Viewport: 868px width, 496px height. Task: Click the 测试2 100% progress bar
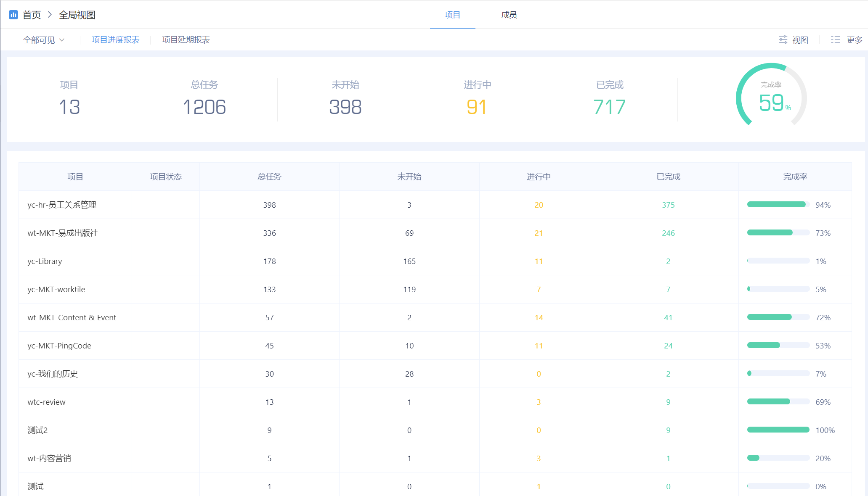pos(778,430)
